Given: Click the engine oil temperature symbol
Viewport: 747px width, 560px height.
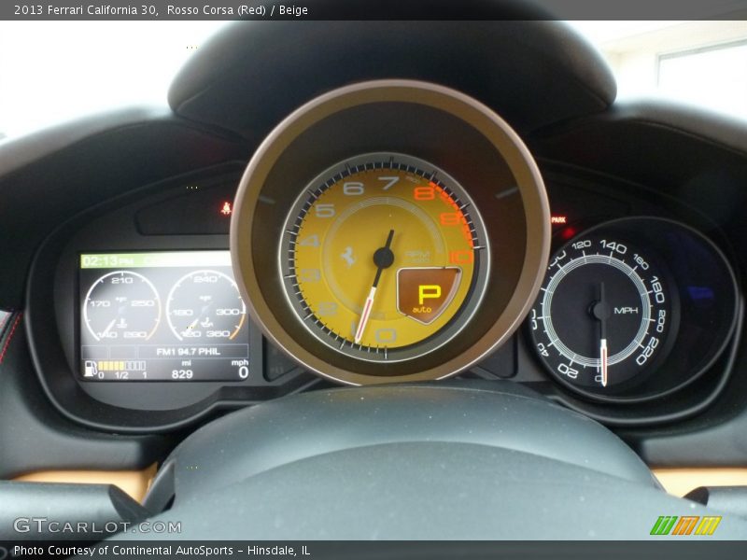Looking at the screenshot, I should [205, 323].
